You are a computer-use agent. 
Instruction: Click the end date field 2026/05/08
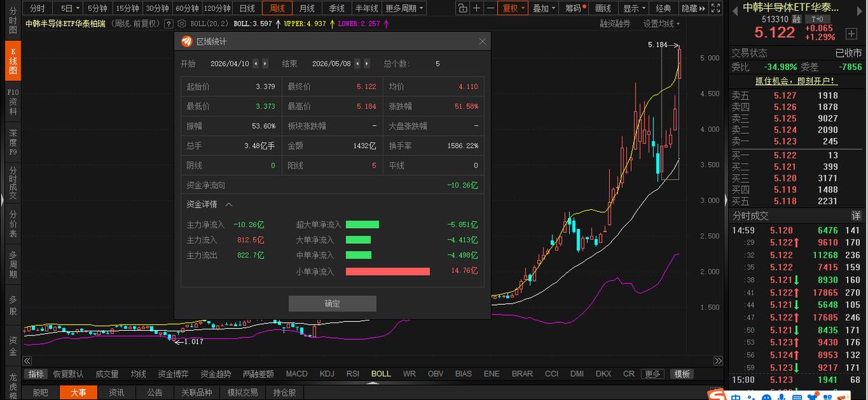(x=331, y=63)
